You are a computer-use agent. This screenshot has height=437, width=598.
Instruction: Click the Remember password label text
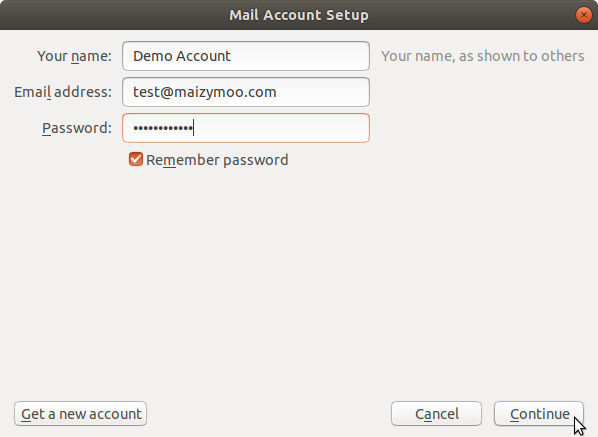coord(217,160)
